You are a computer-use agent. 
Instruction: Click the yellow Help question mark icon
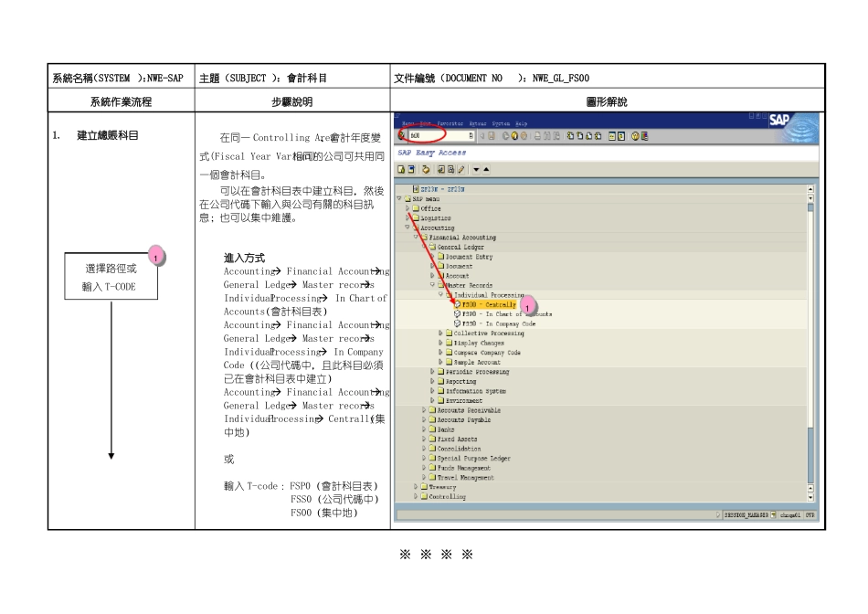point(636,135)
